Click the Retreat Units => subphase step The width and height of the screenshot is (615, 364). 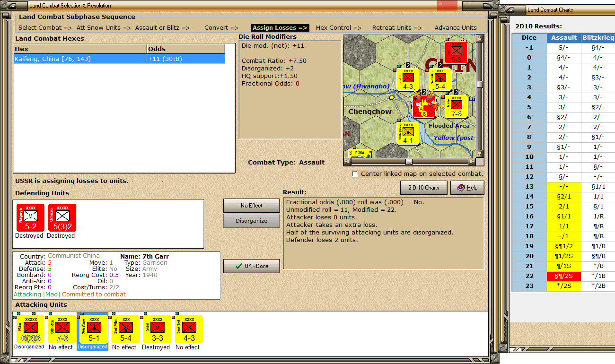coord(397,27)
